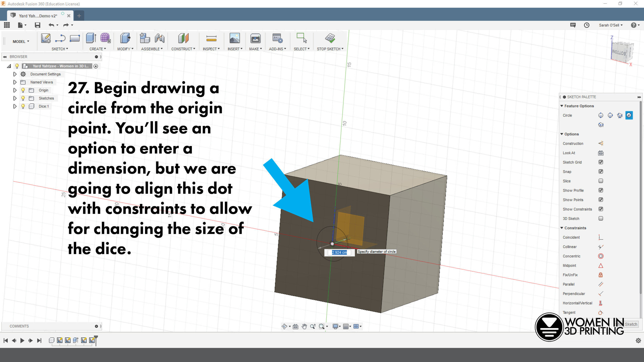Toggle the Show Points checkbox
Image resolution: width=644 pixels, height=362 pixels.
(600, 200)
